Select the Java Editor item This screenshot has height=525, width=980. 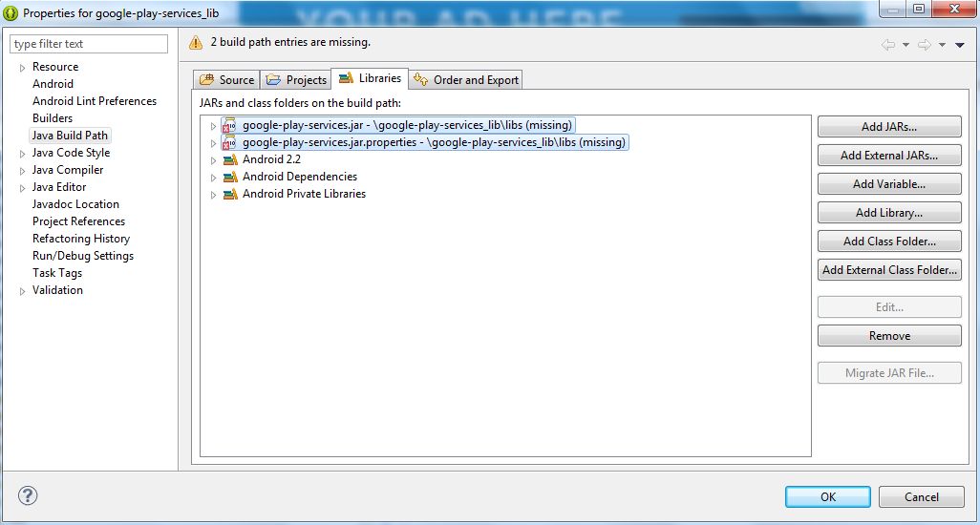pyautogui.click(x=59, y=187)
